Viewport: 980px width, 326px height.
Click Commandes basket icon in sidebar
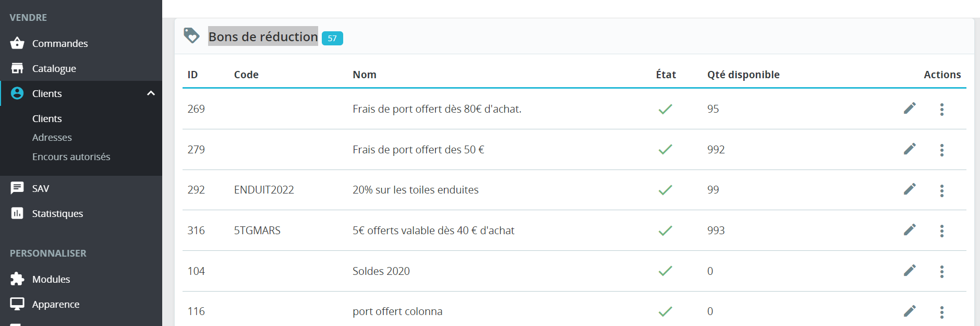tap(17, 43)
